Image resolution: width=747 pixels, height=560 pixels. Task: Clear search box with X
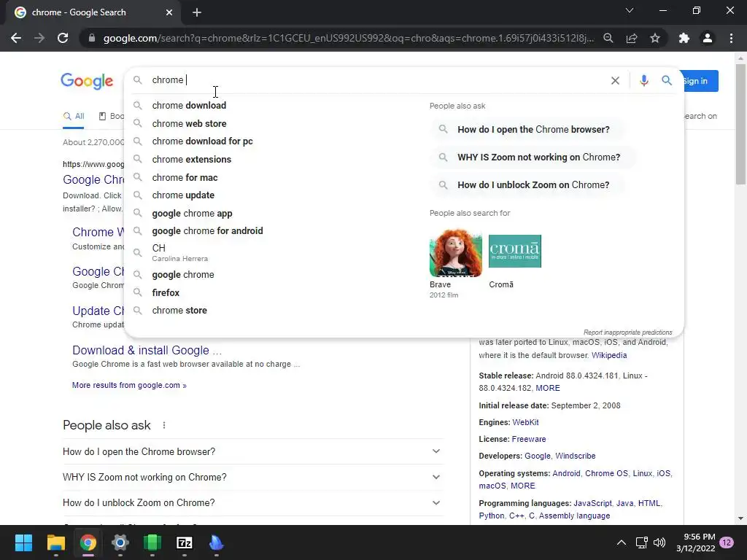(615, 80)
